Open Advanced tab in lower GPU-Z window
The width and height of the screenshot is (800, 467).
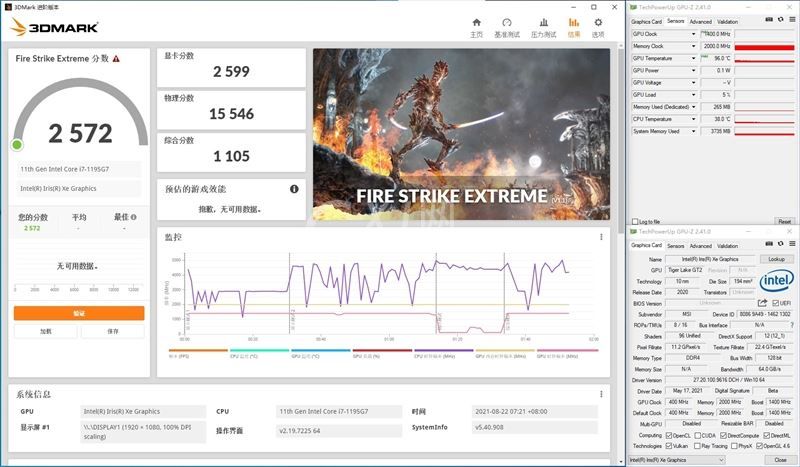pos(701,245)
